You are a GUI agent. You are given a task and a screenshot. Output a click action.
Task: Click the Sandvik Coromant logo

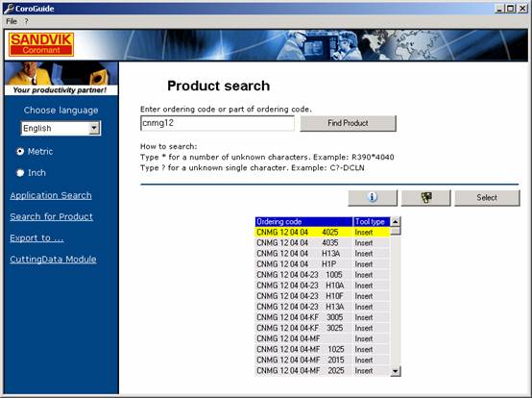[41, 44]
